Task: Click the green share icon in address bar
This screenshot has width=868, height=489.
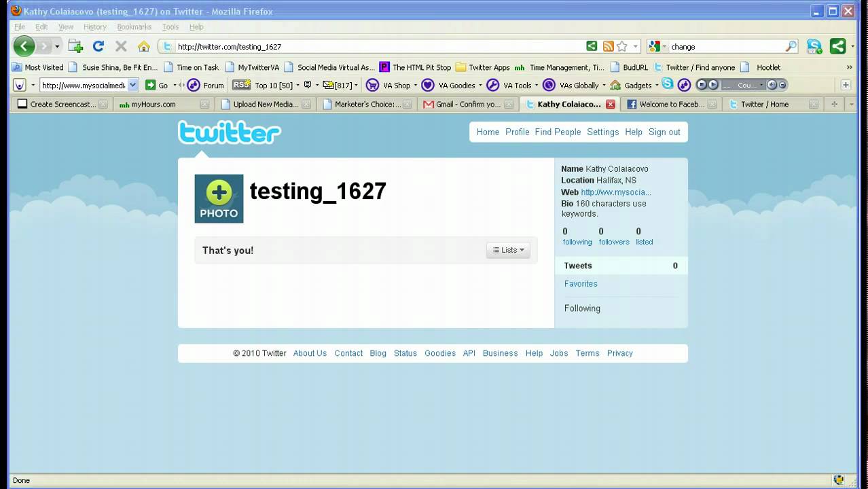Action: (x=592, y=46)
